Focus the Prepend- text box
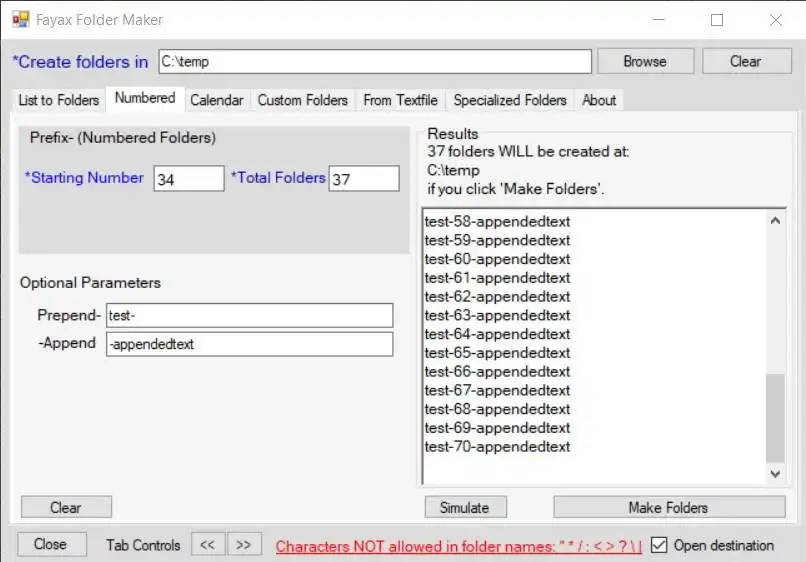 pos(249,315)
